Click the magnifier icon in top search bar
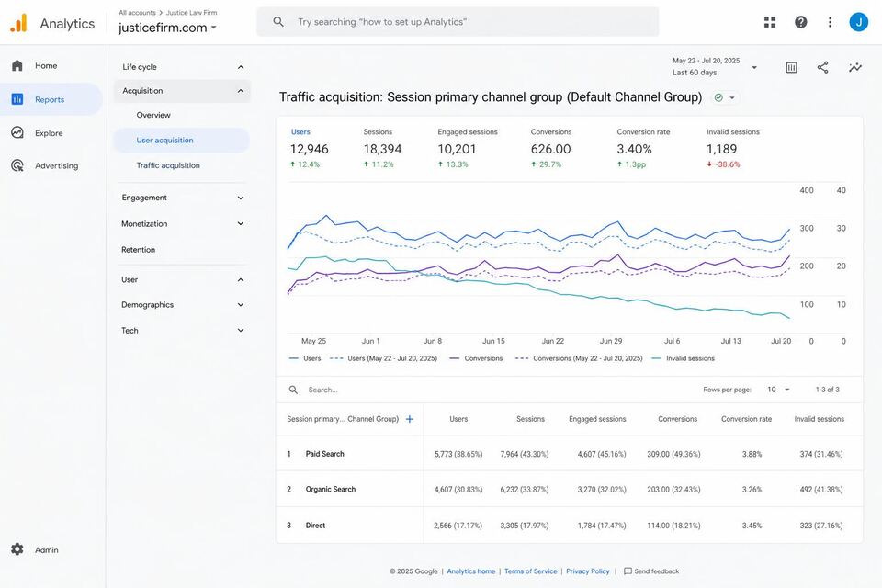Screen dimensions: 882x588 pos(277,22)
